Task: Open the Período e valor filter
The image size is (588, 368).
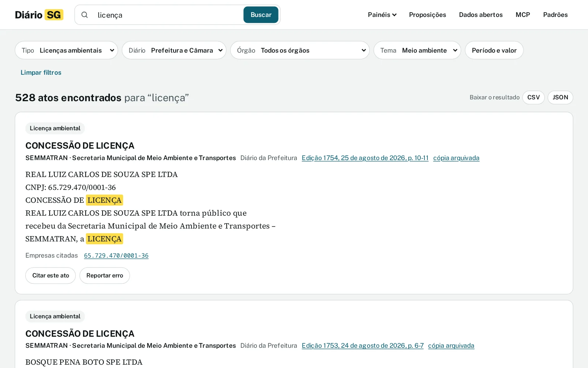Action: pos(494,50)
